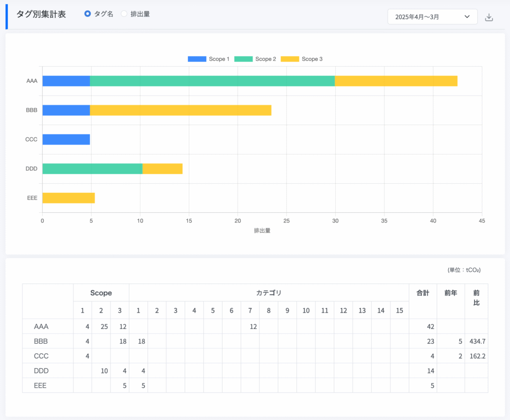Click the AAA row label in table

point(41,327)
